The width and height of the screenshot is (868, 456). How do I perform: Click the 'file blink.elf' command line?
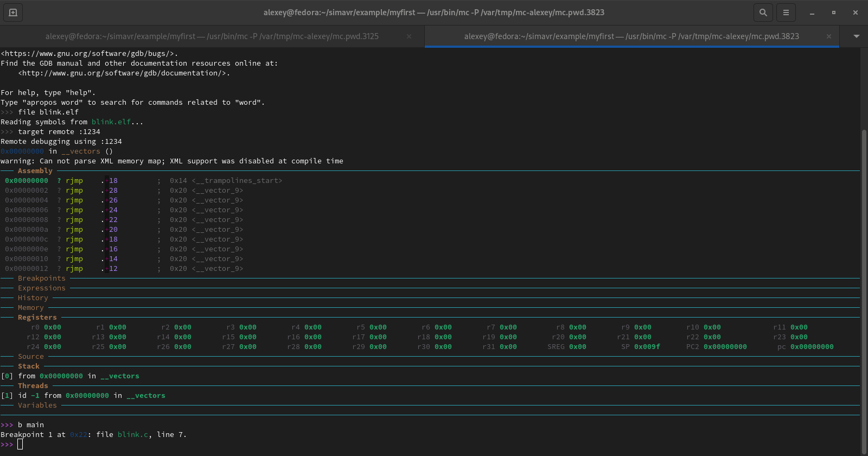click(x=48, y=112)
